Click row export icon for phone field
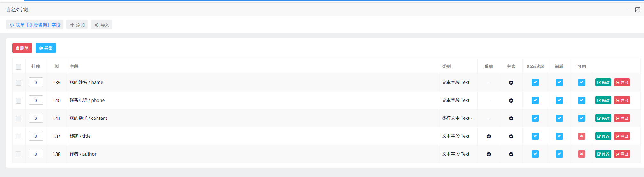644x177 pixels. click(622, 100)
